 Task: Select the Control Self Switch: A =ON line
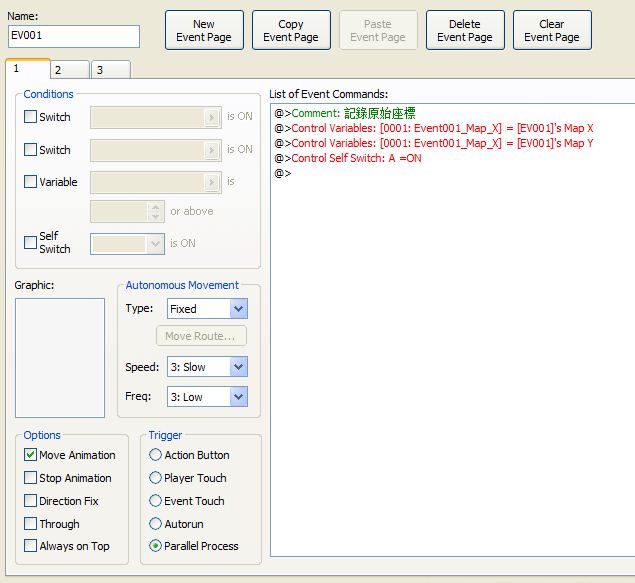click(348, 158)
